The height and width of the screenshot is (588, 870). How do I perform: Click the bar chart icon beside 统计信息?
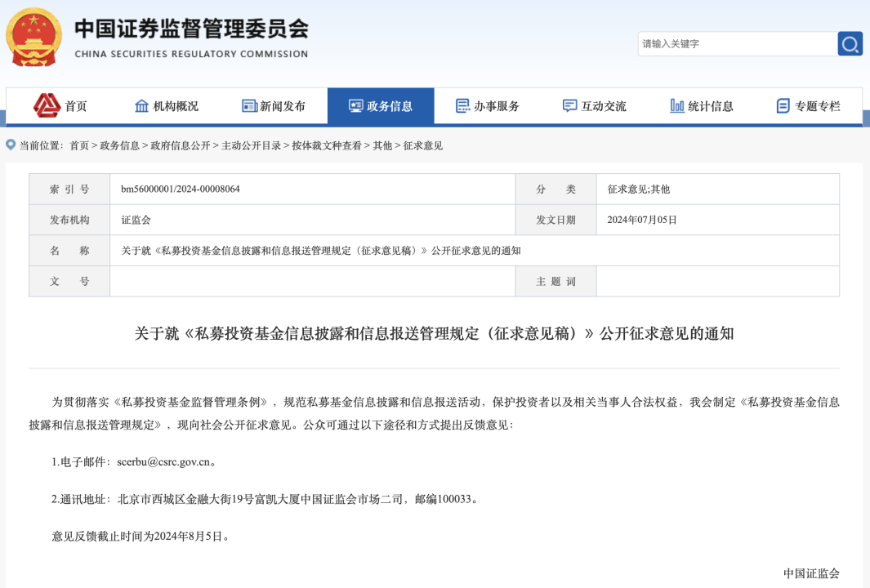677,106
